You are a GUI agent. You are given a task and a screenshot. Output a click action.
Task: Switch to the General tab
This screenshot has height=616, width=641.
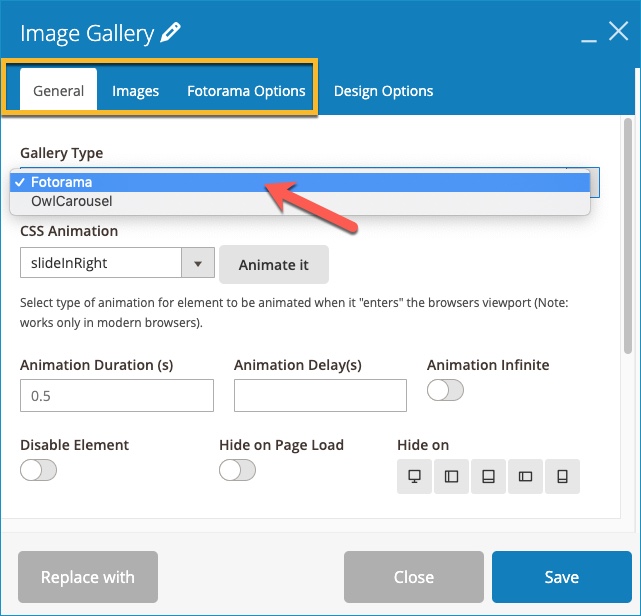[x=58, y=91]
